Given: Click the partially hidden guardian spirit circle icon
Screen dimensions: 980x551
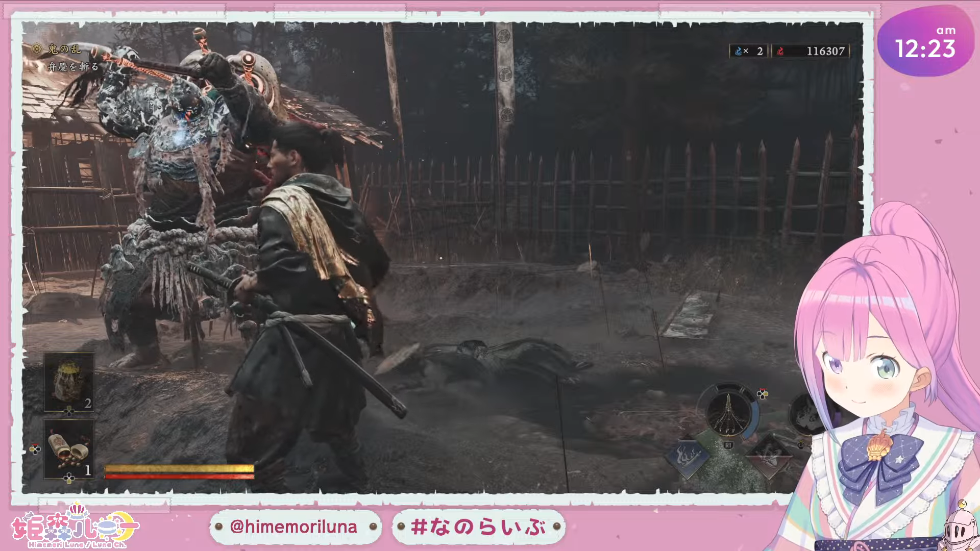Looking at the screenshot, I should pos(807,414).
